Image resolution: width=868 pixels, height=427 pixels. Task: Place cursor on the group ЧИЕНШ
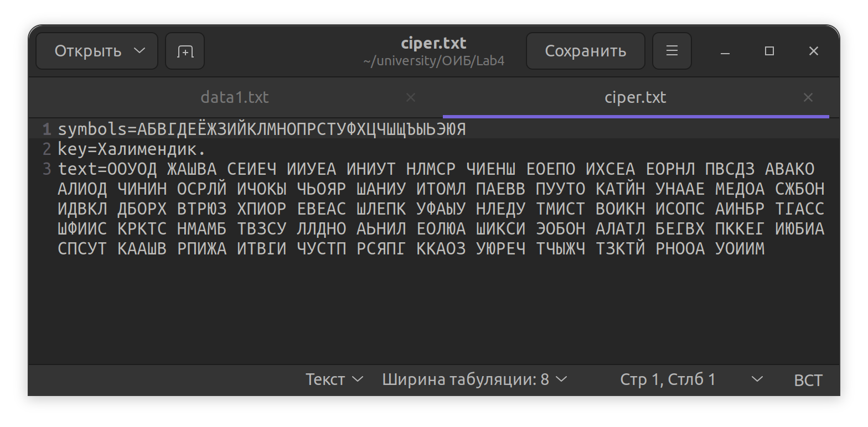click(x=491, y=169)
